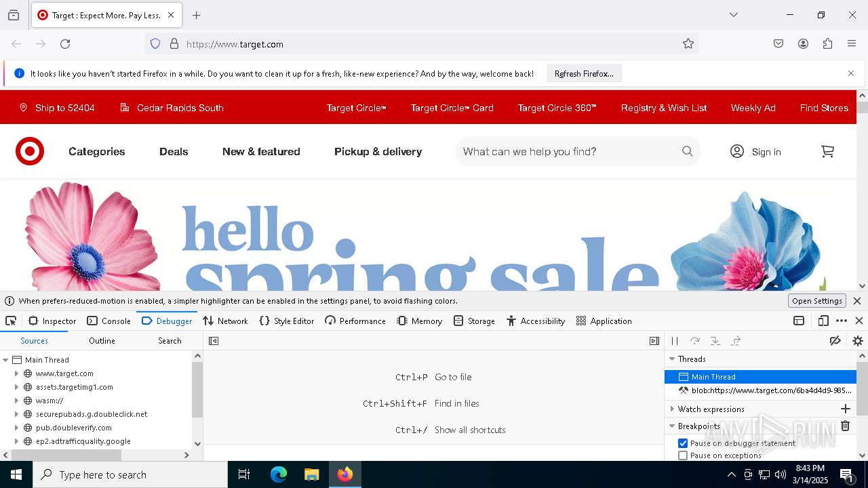The width and height of the screenshot is (868, 488).
Task: Add a watch expression plus icon
Action: (846, 409)
